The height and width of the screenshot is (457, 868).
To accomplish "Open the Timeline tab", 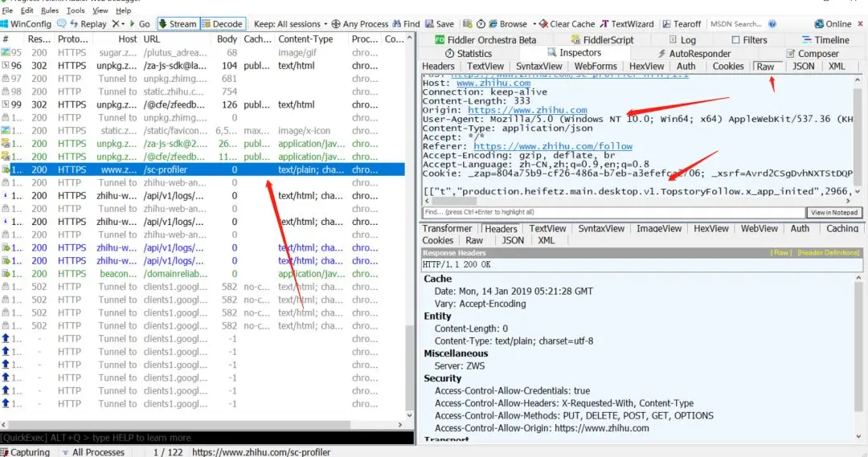I will click(x=825, y=40).
